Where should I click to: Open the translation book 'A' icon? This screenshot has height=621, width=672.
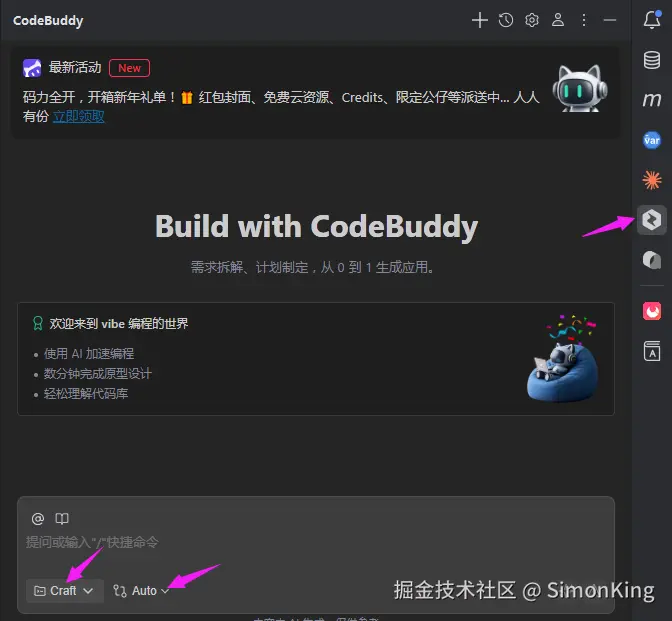tap(652, 351)
